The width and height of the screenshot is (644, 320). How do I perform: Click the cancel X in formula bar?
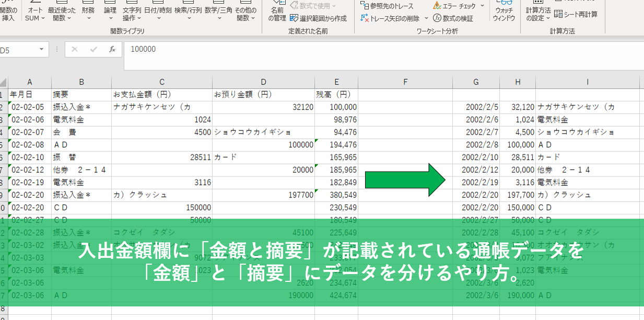(75, 49)
